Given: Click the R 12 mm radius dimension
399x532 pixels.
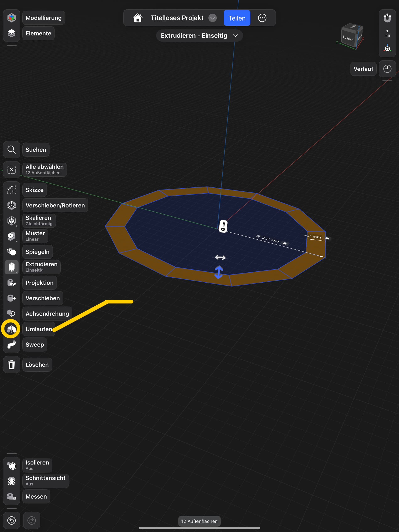Looking at the screenshot, I should tap(267, 239).
